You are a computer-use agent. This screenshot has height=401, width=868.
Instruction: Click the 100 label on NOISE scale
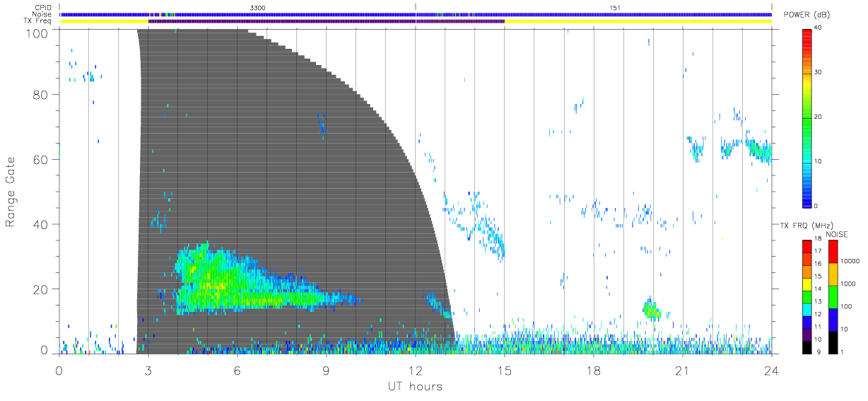(x=845, y=306)
